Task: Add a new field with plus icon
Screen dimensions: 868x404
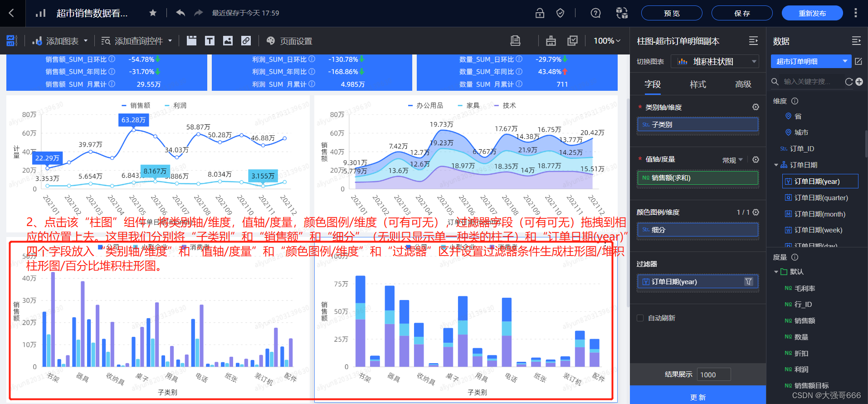Action: (x=859, y=82)
